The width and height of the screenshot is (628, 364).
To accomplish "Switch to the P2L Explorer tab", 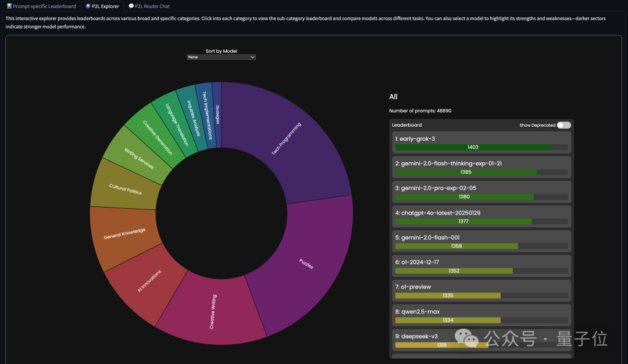I will pos(102,6).
